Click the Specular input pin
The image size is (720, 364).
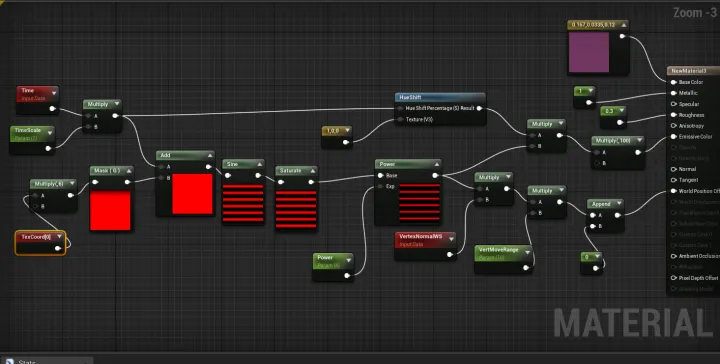pyautogui.click(x=674, y=104)
